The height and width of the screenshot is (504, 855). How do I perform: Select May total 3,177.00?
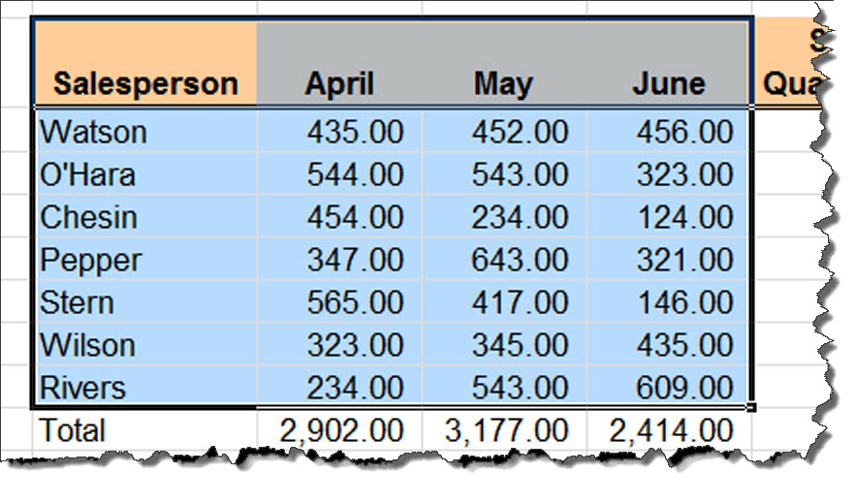click(504, 429)
